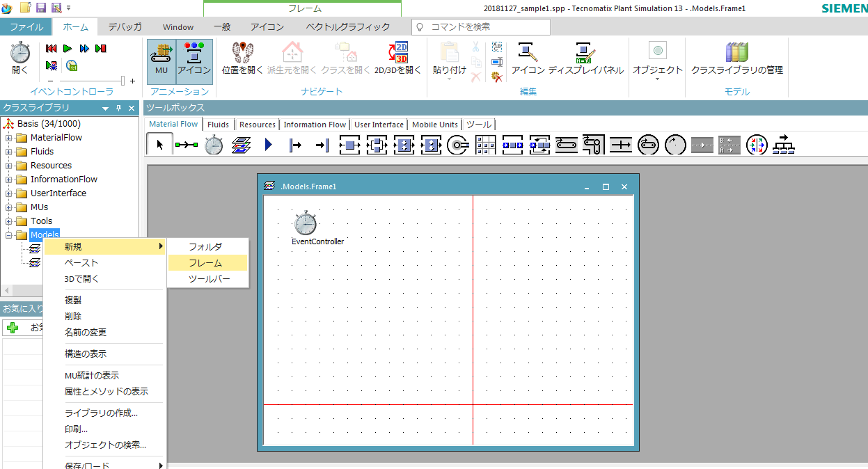Open the Fluids toolbox tab
The image size is (868, 469).
(x=218, y=125)
